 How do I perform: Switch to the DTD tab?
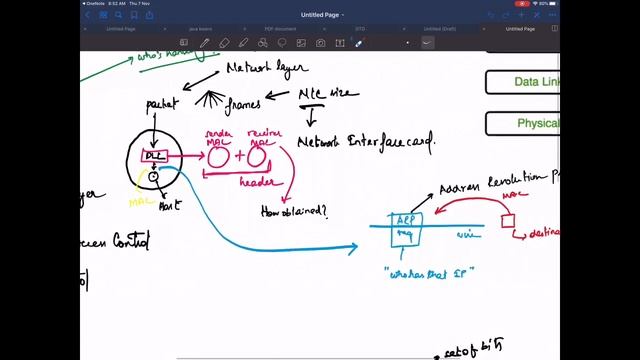click(360, 29)
